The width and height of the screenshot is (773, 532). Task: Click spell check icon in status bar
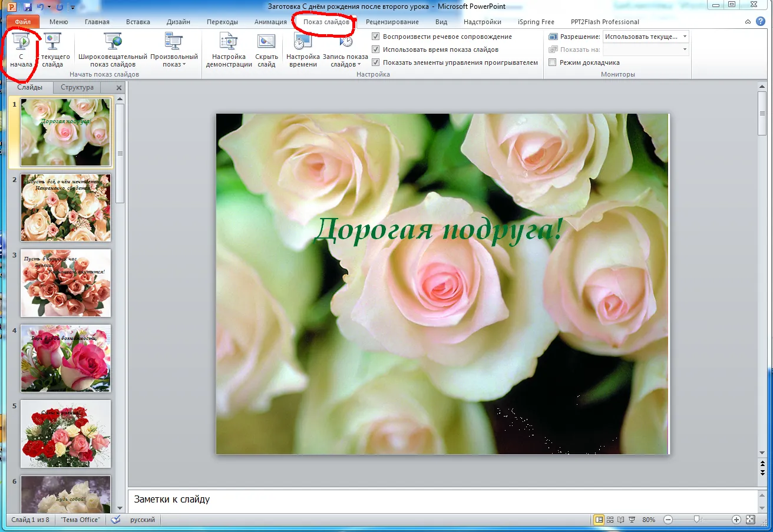click(x=116, y=520)
